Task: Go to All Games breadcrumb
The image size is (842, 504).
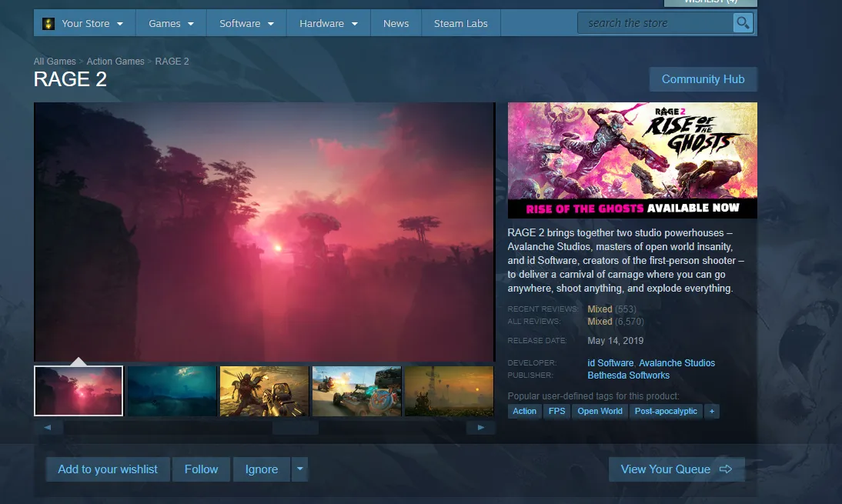Action: (55, 62)
